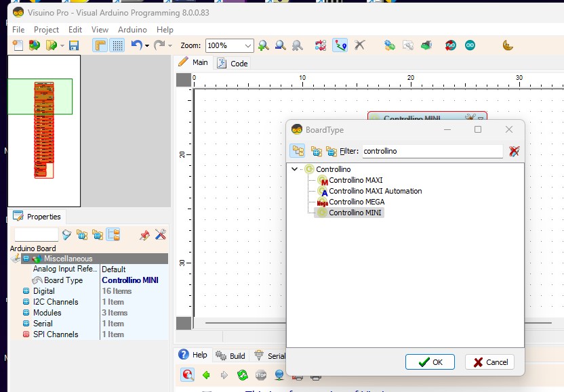Expand all nodes in BoardType dialog
564x392 pixels.
(x=316, y=151)
